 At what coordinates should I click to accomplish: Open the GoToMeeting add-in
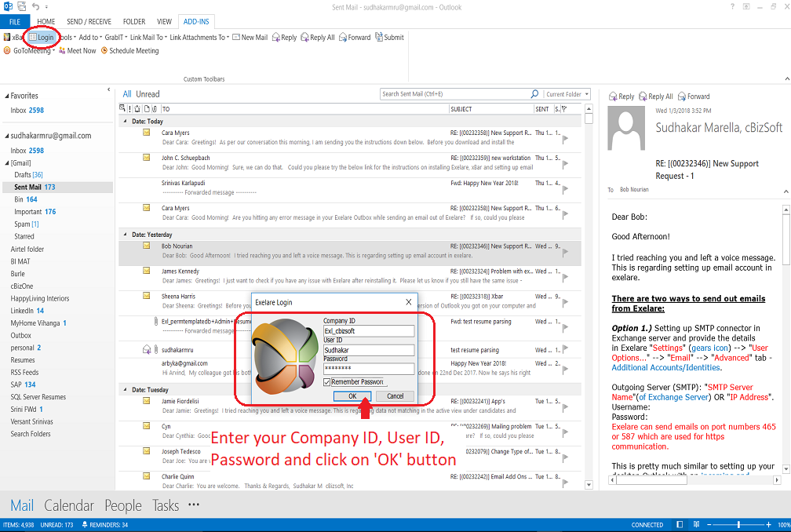(29, 50)
